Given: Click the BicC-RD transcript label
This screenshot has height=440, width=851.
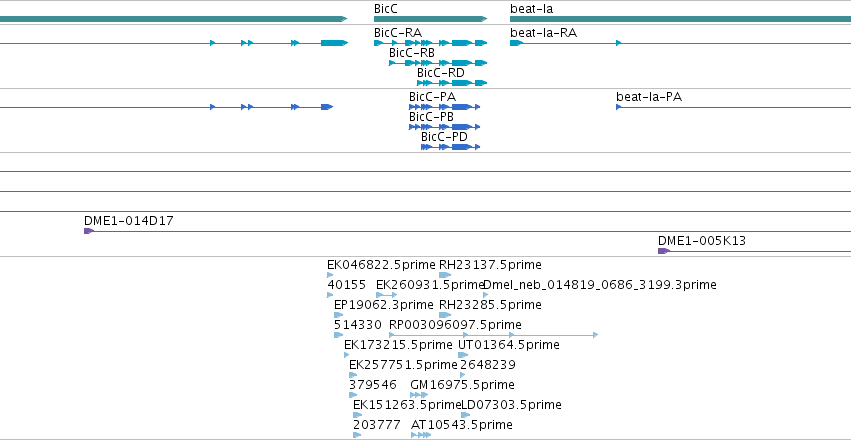Looking at the screenshot, I should pos(441,73).
